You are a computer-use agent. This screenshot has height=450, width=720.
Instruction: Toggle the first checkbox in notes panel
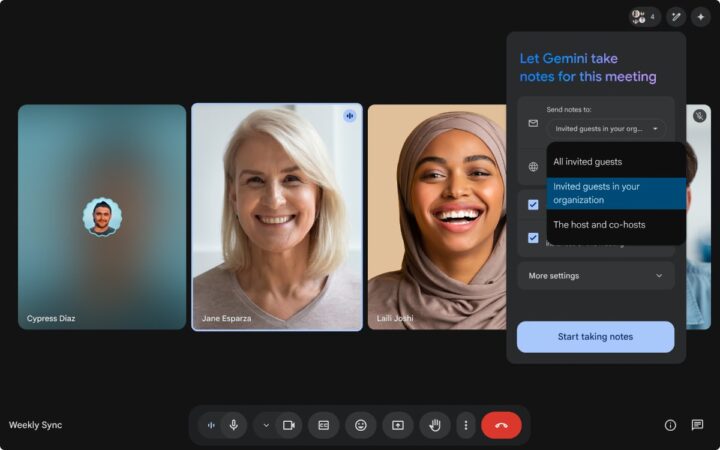[533, 204]
